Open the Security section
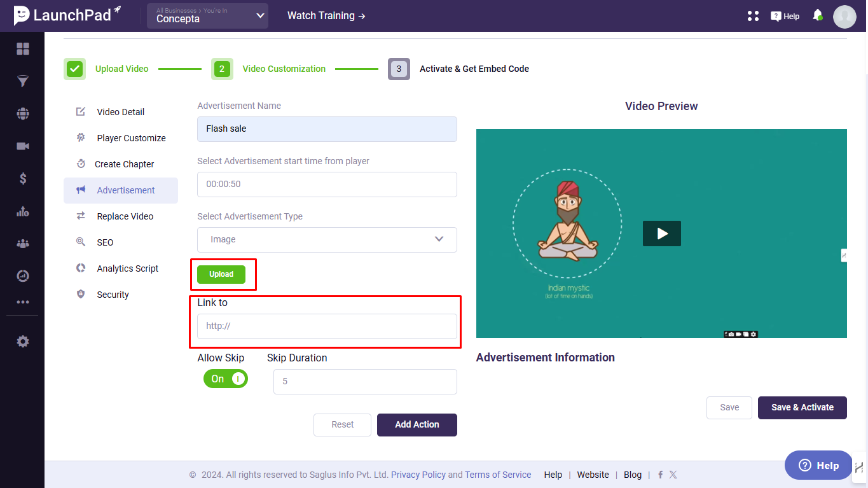Image resolution: width=868 pixels, height=488 pixels. click(121, 295)
